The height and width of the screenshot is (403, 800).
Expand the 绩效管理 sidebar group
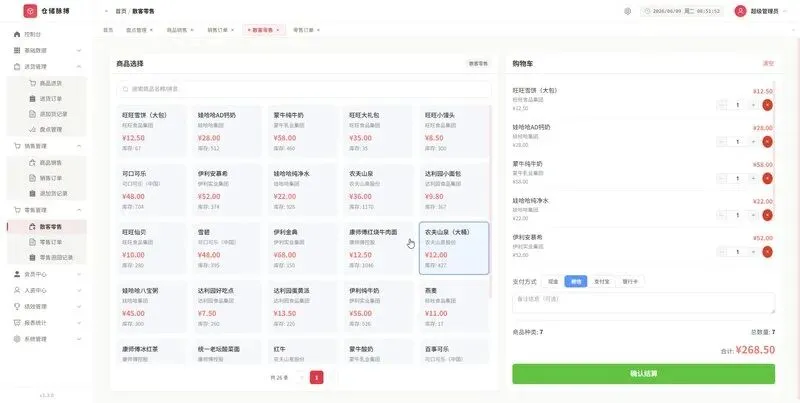(79, 307)
